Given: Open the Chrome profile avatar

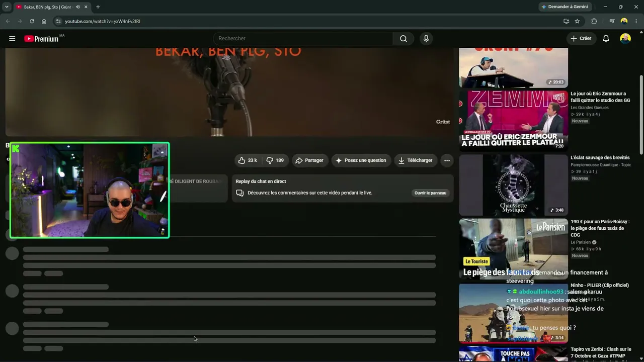Looking at the screenshot, I should pyautogui.click(x=624, y=21).
